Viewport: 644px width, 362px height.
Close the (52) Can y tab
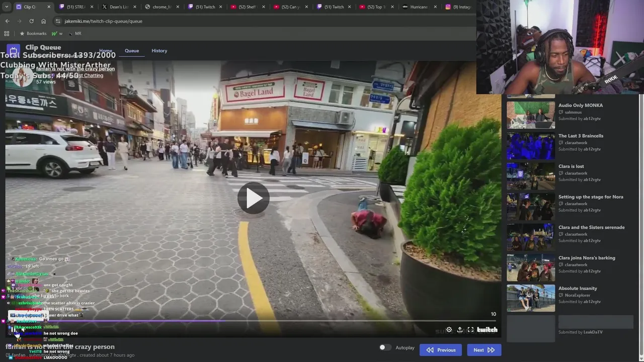[306, 7]
